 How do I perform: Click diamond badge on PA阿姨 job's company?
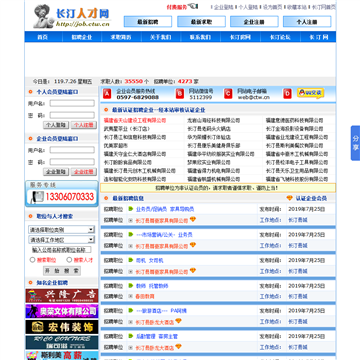click(178, 321)
